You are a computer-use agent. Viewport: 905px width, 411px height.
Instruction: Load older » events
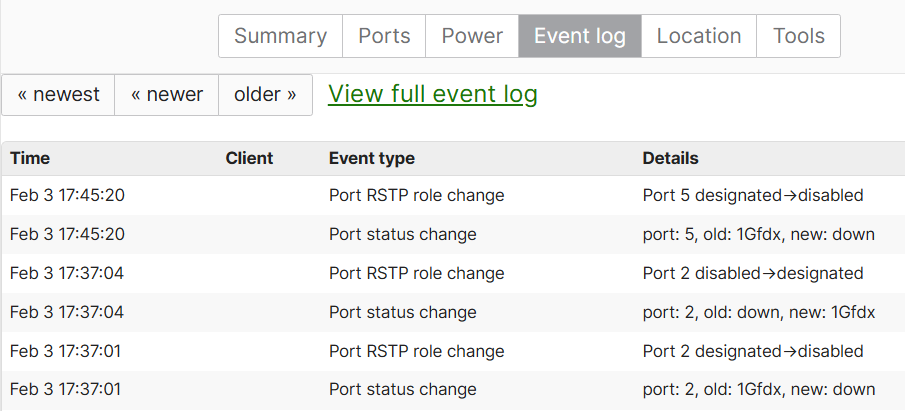click(265, 95)
